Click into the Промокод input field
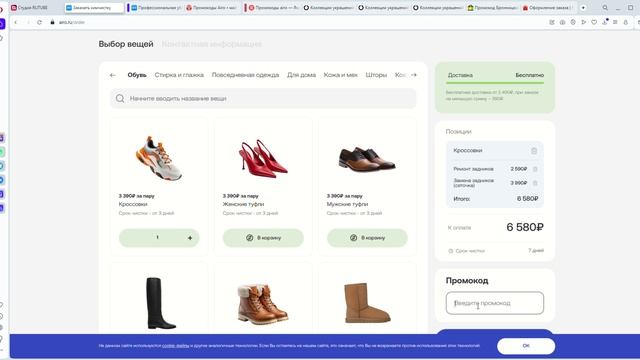This screenshot has width=640, height=360. tap(495, 303)
